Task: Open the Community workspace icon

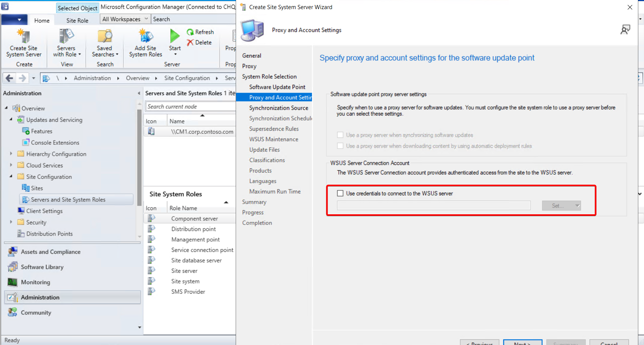Action: [13, 312]
